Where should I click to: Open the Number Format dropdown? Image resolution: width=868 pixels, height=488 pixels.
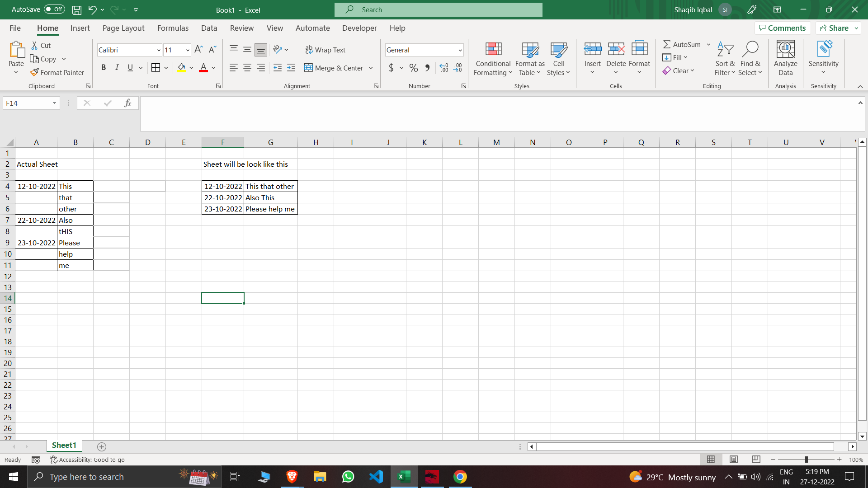[460, 50]
